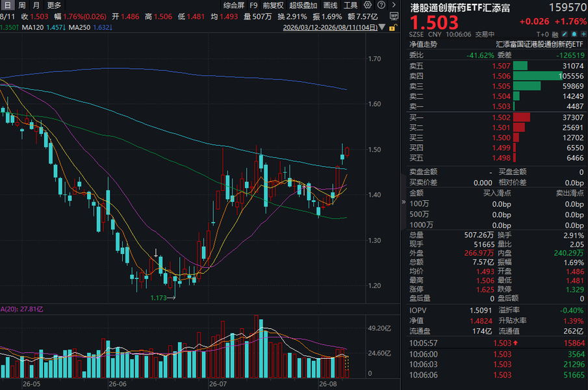Image resolution: width=588 pixels, height=390 pixels.
Task: Open the date range dropdown triangle
Action: (x=382, y=27)
